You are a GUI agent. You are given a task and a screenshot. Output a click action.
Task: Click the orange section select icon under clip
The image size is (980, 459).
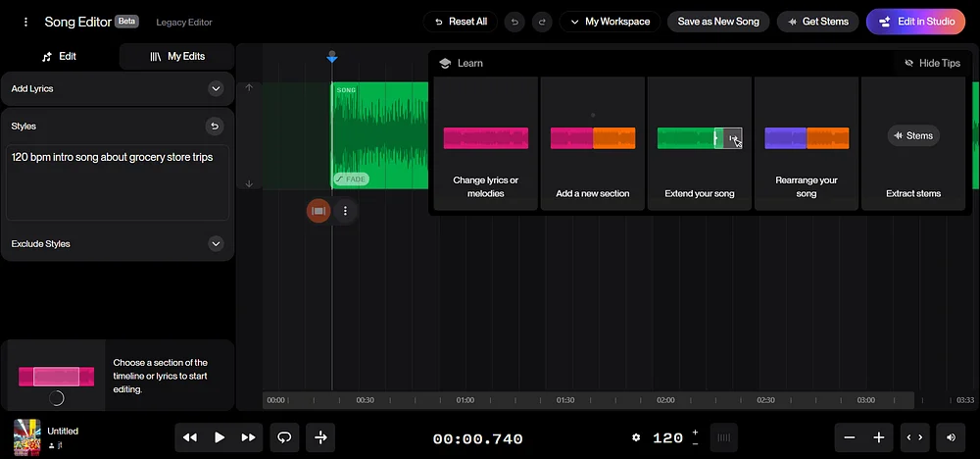click(x=318, y=212)
